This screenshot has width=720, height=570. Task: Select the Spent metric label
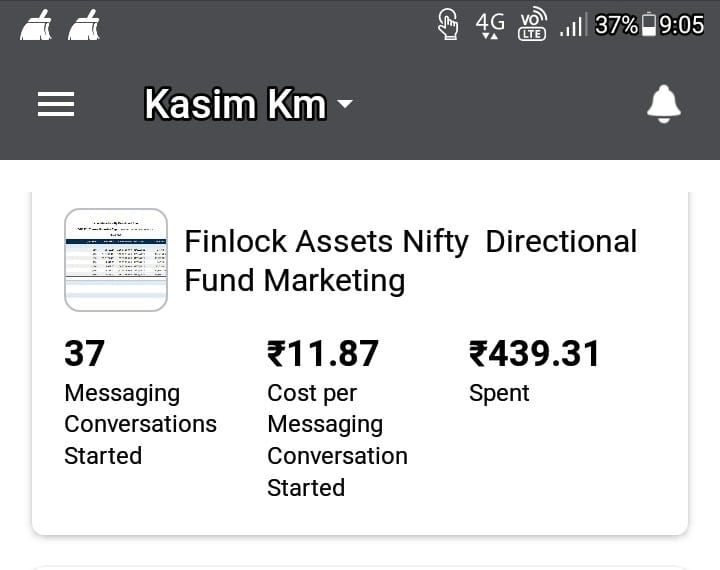(x=499, y=393)
